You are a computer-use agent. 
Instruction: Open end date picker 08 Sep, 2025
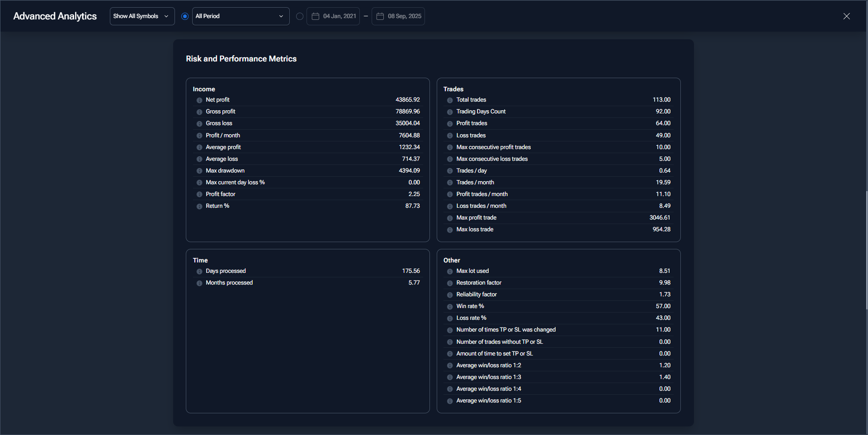click(x=398, y=16)
